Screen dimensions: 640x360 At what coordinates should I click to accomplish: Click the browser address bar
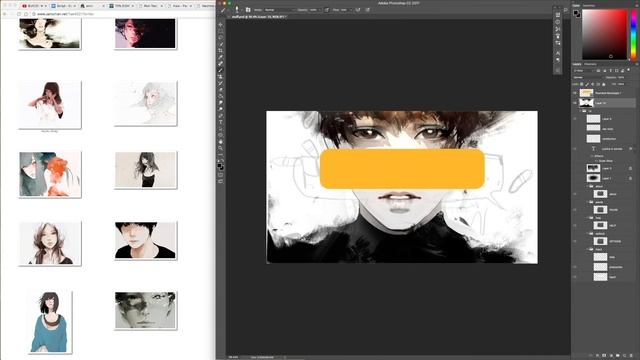[x=122, y=14]
